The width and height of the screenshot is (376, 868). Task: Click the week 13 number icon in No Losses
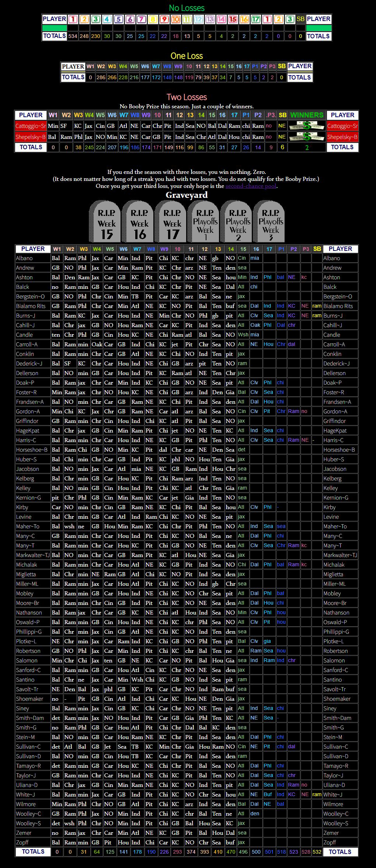pos(210,19)
